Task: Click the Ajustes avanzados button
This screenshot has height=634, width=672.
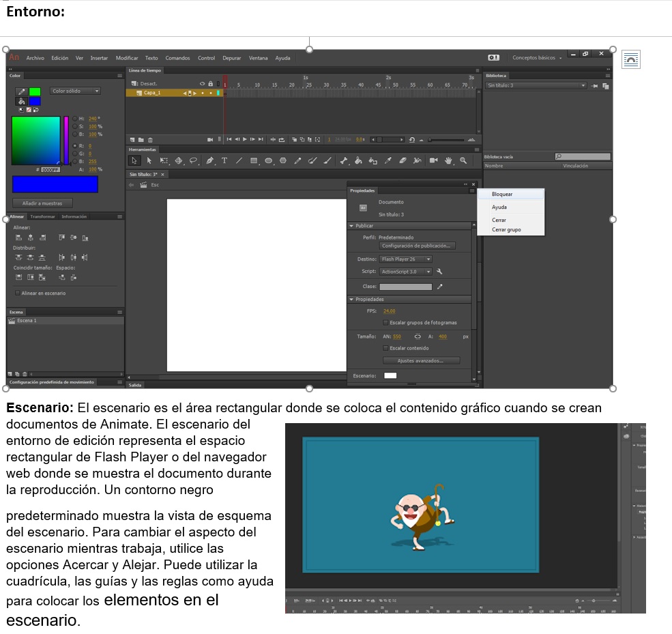Action: [421, 360]
